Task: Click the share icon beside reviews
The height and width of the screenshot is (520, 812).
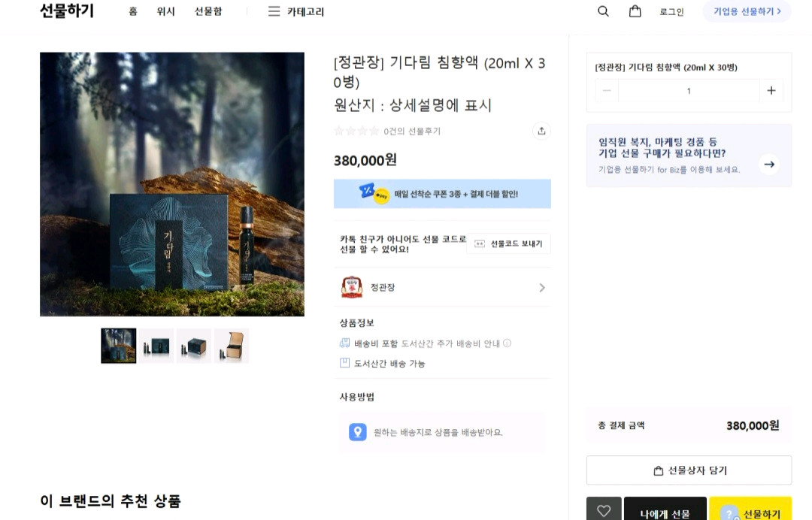Action: coord(541,131)
